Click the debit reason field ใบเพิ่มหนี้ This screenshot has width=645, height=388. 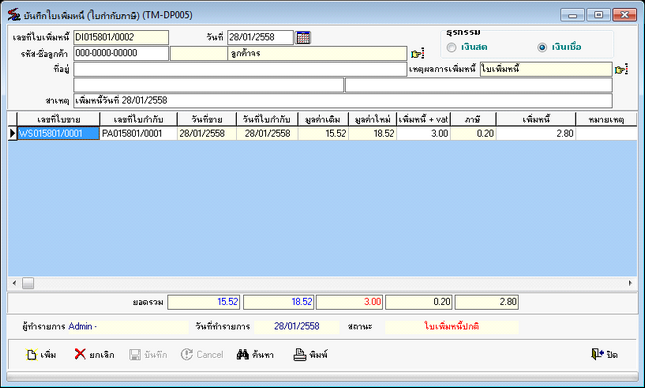pos(546,70)
